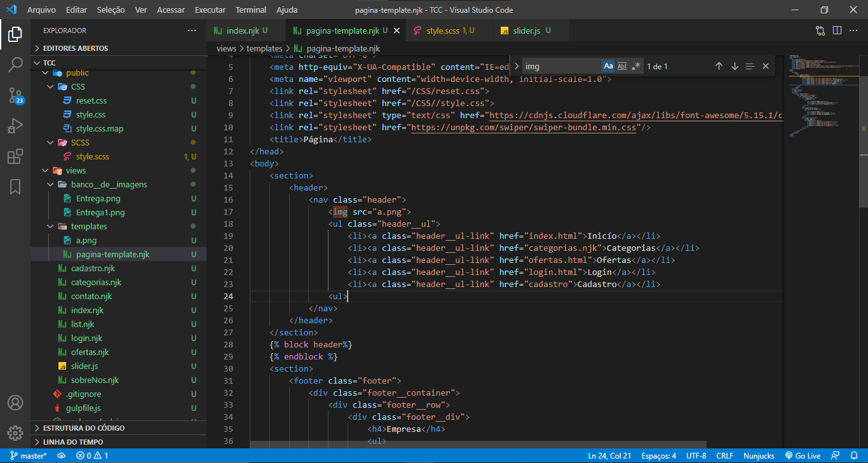Open the Bookmarks view in activity bar

pos(15,186)
